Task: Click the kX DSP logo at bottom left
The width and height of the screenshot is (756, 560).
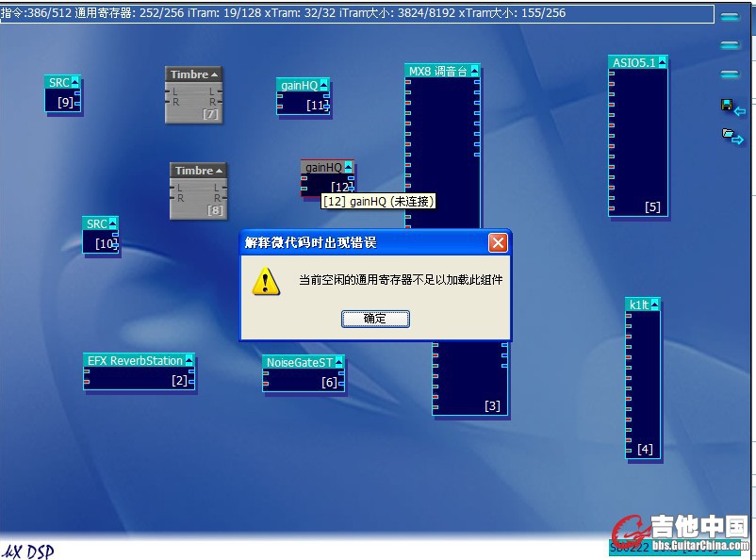Action: click(x=28, y=551)
